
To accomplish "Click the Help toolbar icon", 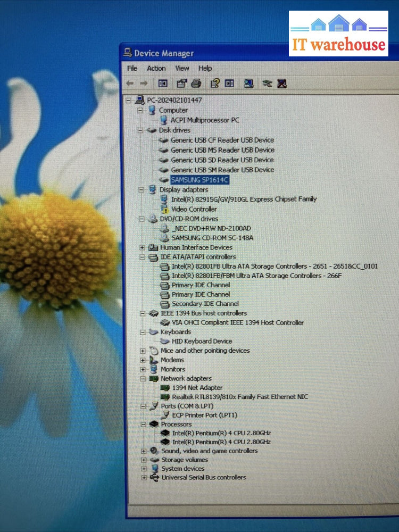I will (x=214, y=84).
